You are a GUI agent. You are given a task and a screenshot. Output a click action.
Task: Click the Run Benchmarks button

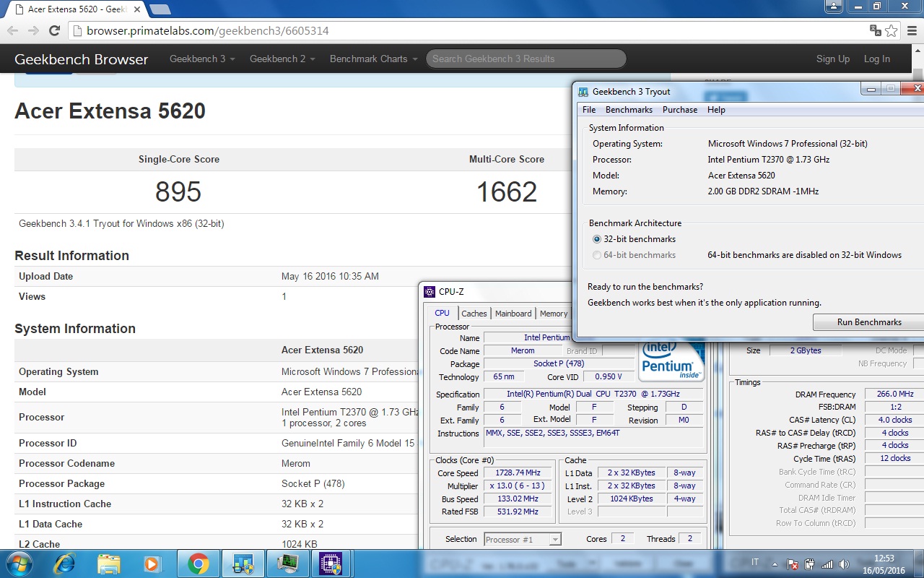[x=868, y=322]
